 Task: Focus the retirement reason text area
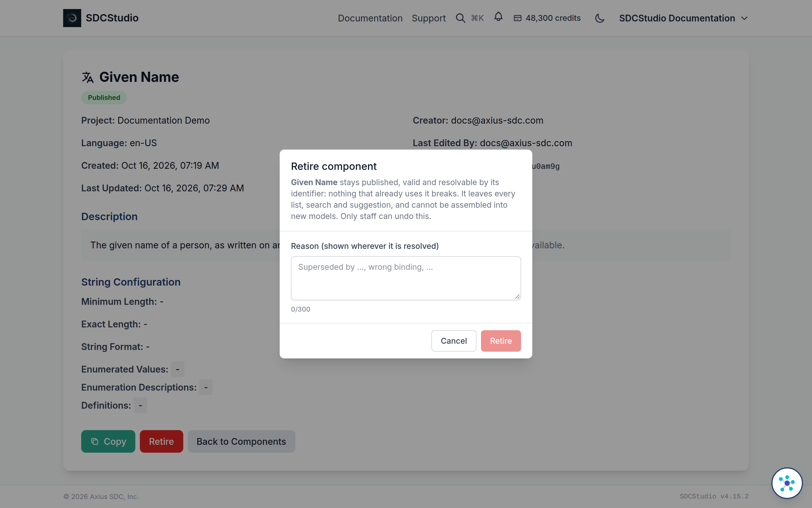[x=406, y=278]
